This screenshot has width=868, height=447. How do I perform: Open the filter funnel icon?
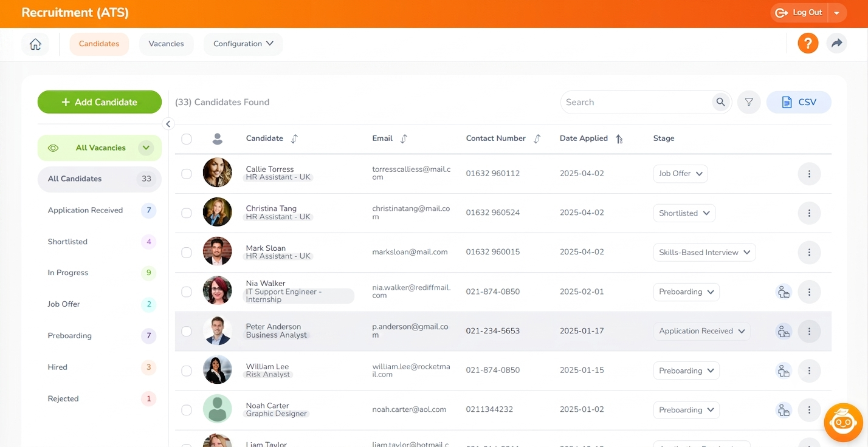click(x=749, y=102)
